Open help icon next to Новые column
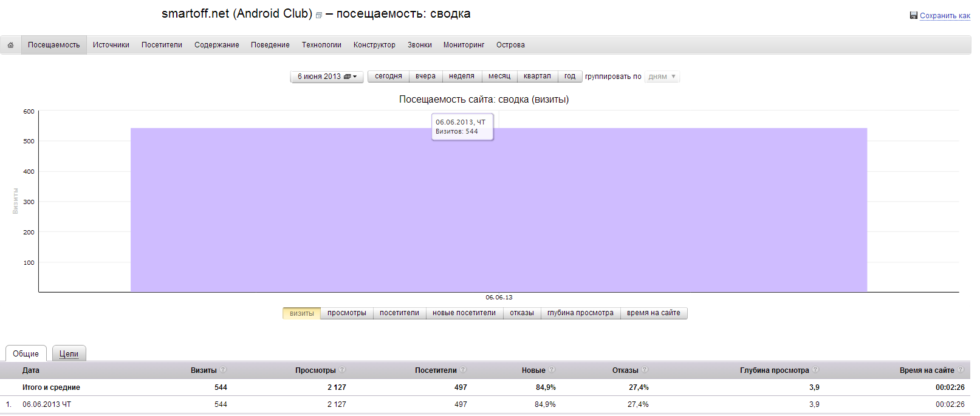This screenshot has width=980, height=416. [x=552, y=370]
